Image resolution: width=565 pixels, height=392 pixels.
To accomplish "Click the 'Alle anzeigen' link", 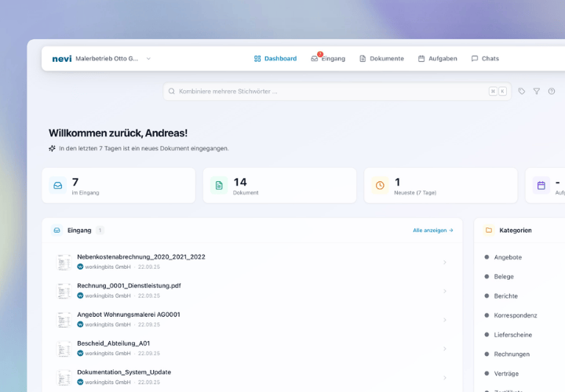I will [433, 230].
